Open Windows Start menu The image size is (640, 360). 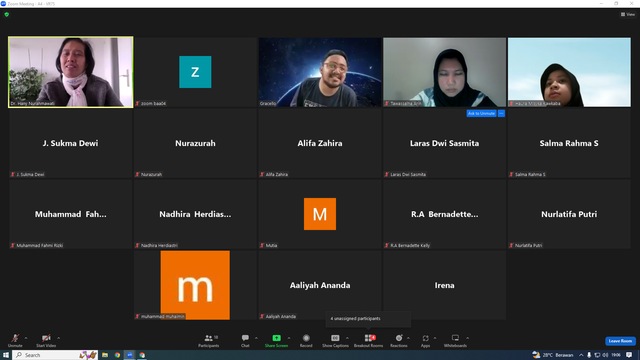pyautogui.click(x=6, y=355)
